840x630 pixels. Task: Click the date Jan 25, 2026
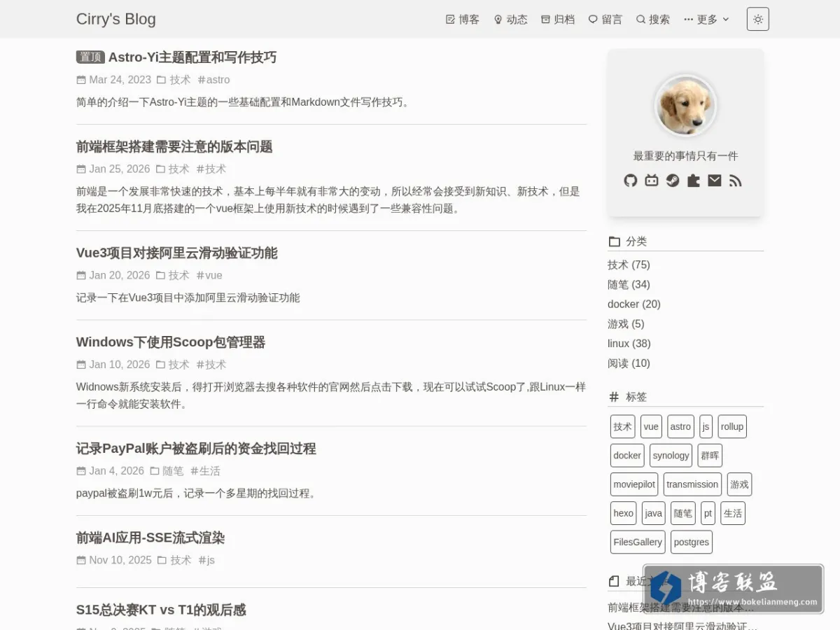point(119,169)
